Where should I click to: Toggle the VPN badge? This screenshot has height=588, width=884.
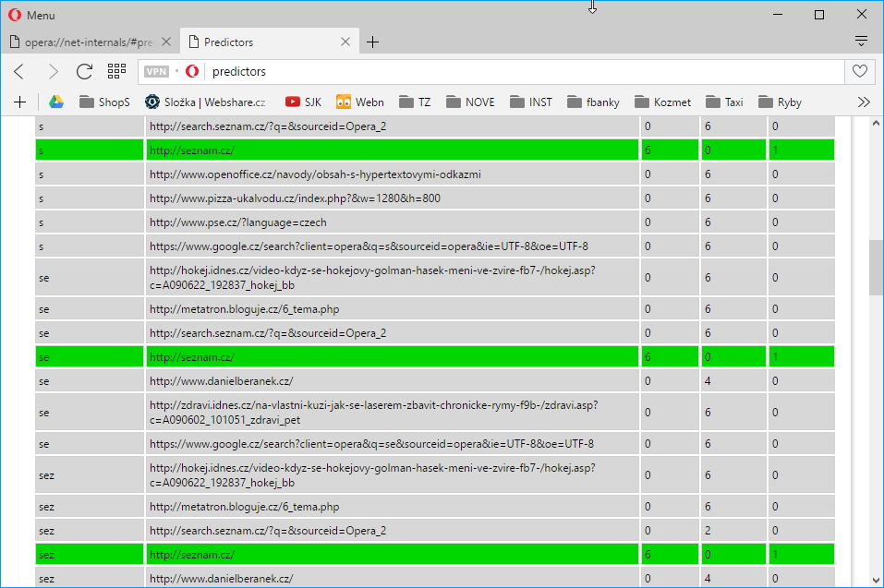(156, 71)
